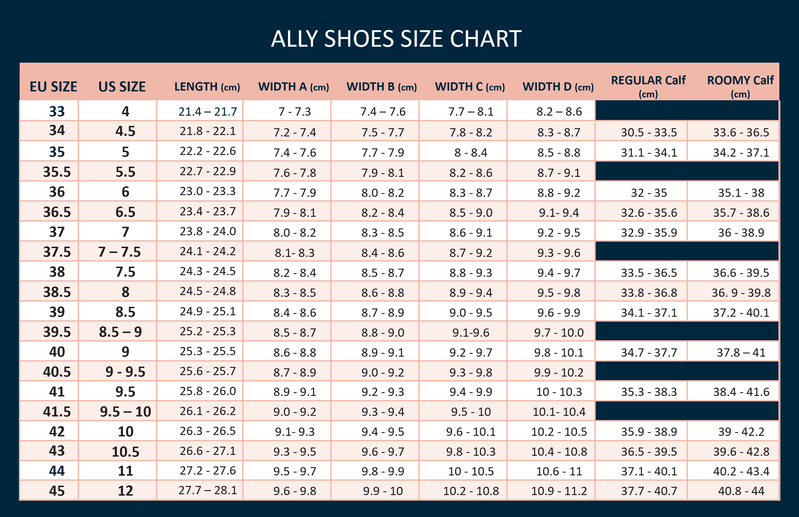Select the US SIZE column header
Image resolution: width=799 pixels, height=517 pixels.
[121, 86]
